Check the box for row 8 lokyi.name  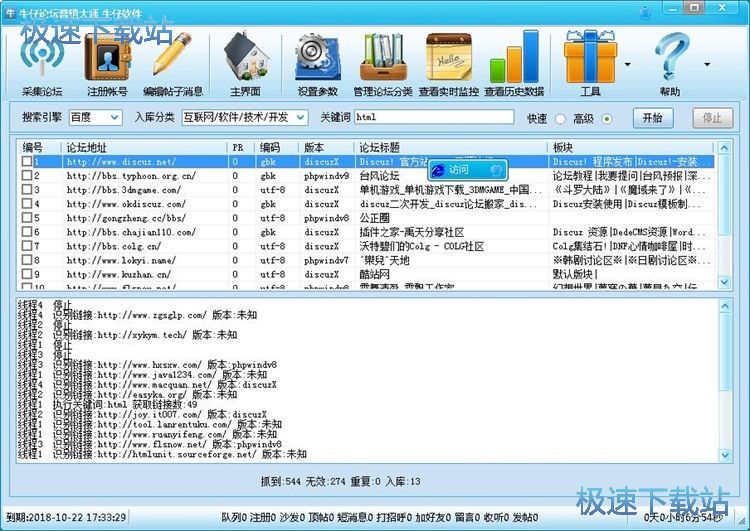[27, 260]
